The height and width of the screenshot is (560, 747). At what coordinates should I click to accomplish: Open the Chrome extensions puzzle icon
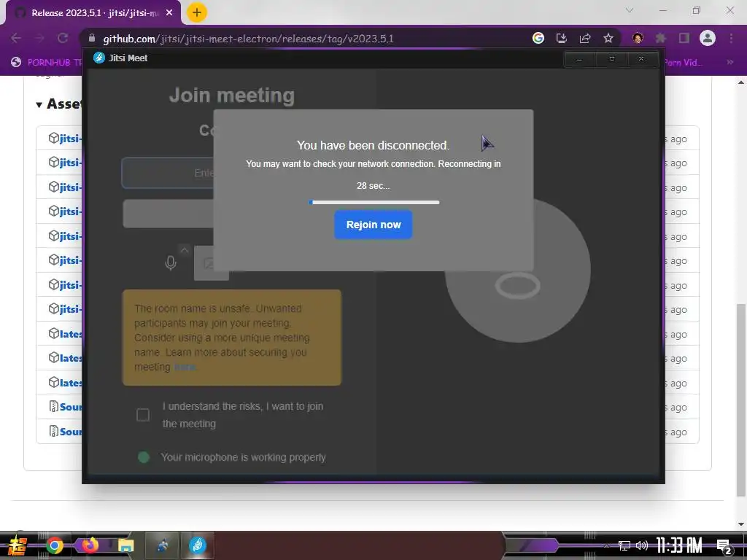(661, 38)
